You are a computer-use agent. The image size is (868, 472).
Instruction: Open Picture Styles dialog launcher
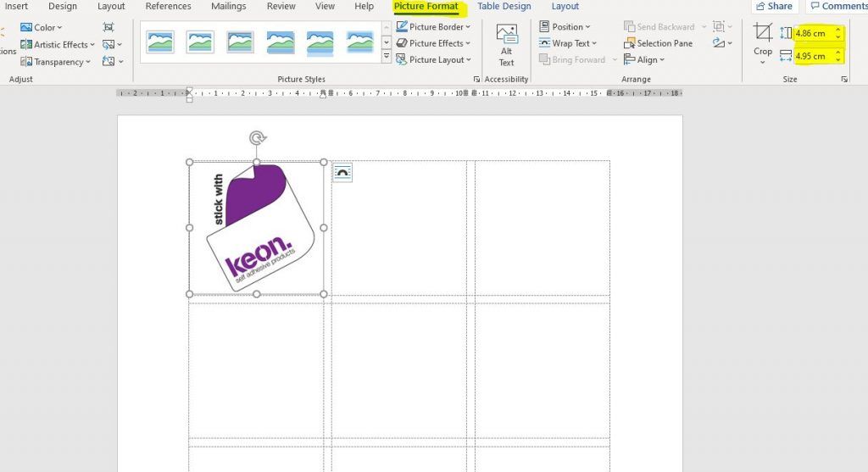click(x=476, y=80)
